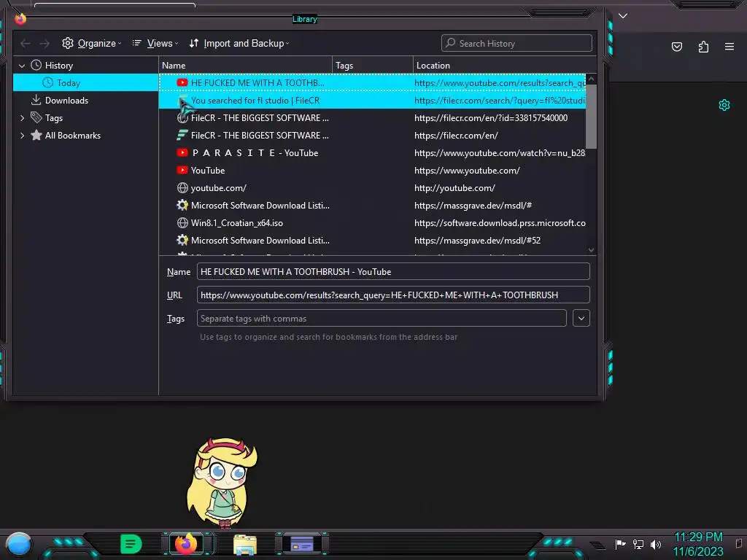Click the https://www.youtube.com/ location cell

click(x=467, y=171)
